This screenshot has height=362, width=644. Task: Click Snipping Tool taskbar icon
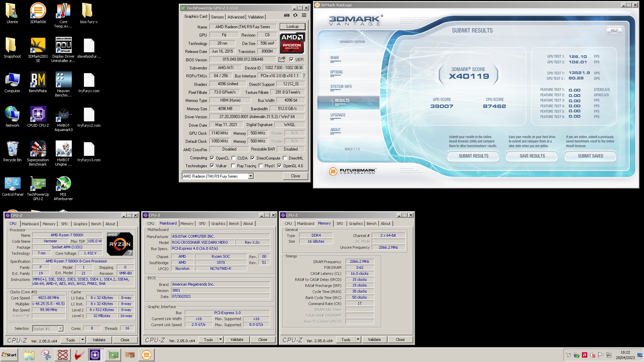[46, 355]
